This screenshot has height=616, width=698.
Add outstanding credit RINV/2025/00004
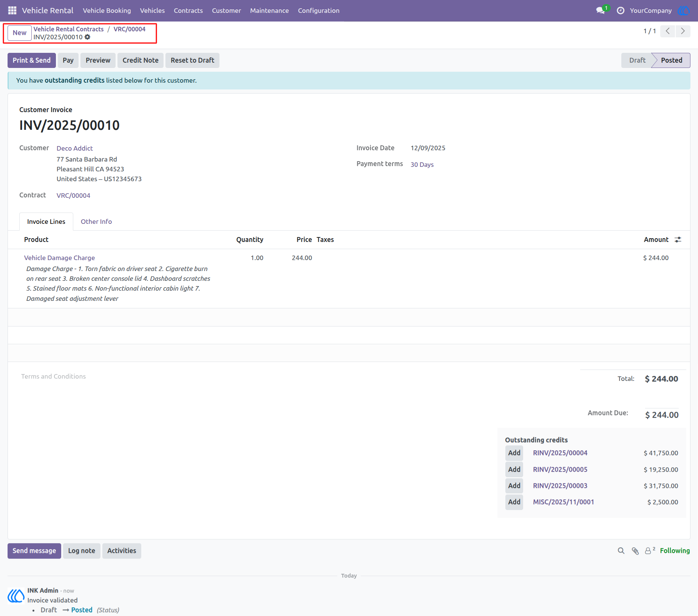point(514,453)
